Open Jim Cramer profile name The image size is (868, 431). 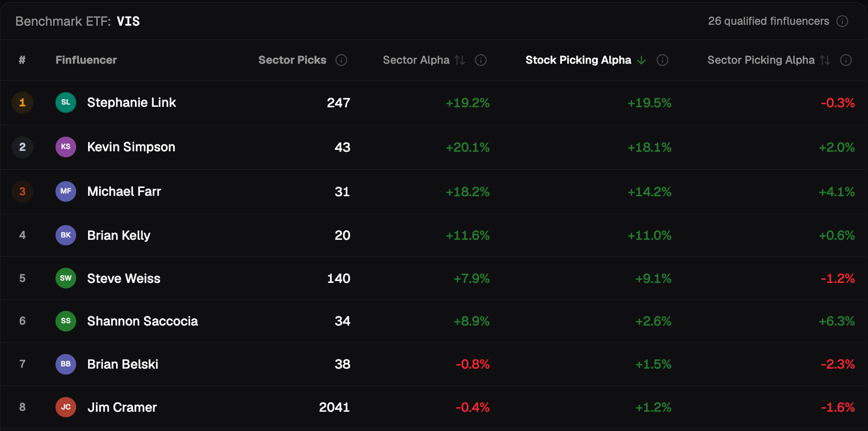click(x=122, y=408)
